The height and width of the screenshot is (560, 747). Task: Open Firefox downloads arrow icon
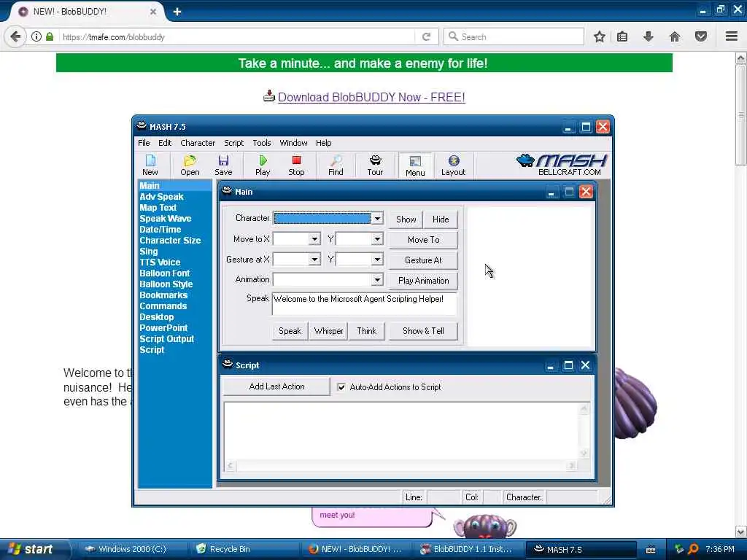(649, 36)
